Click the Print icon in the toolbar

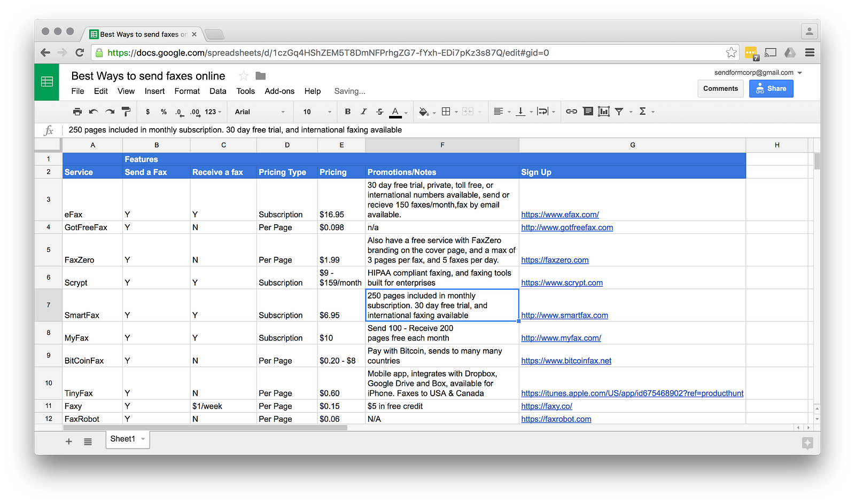point(77,112)
